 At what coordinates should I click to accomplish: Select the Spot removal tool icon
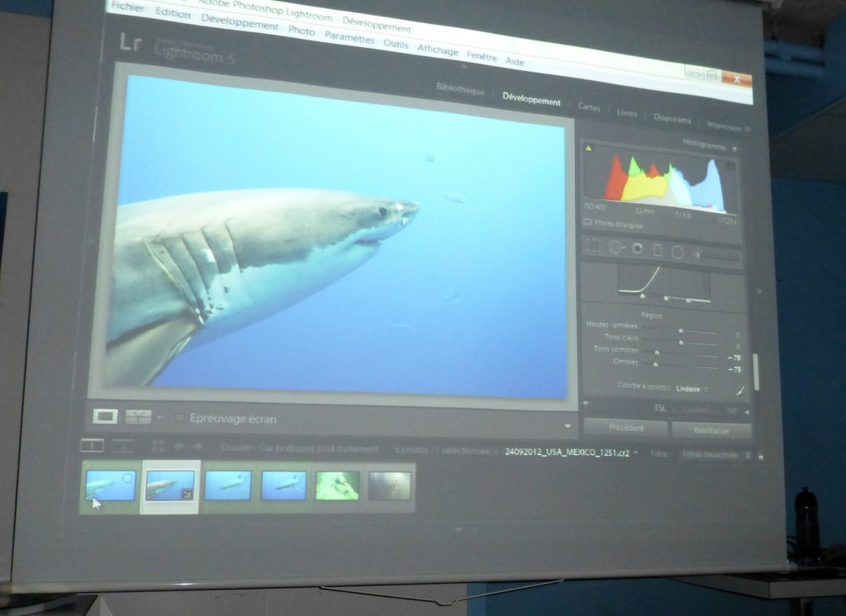click(x=615, y=246)
